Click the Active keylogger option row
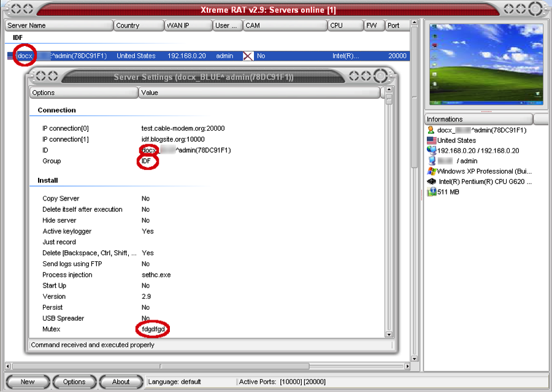The width and height of the screenshot is (552, 392). (x=208, y=231)
